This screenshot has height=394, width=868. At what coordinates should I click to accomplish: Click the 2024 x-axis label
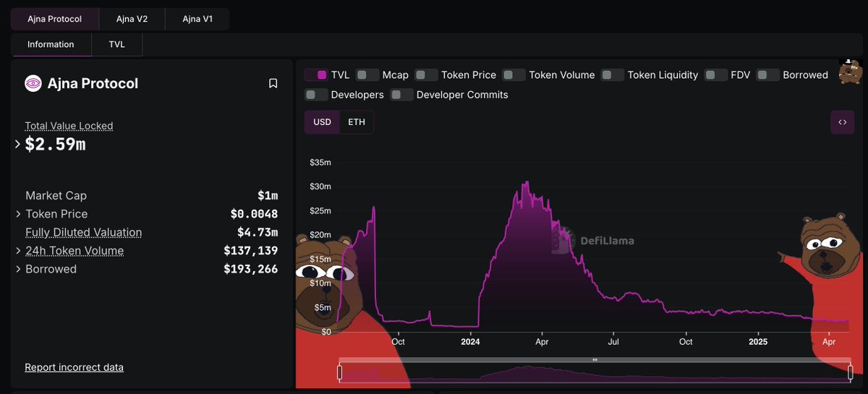pos(470,342)
